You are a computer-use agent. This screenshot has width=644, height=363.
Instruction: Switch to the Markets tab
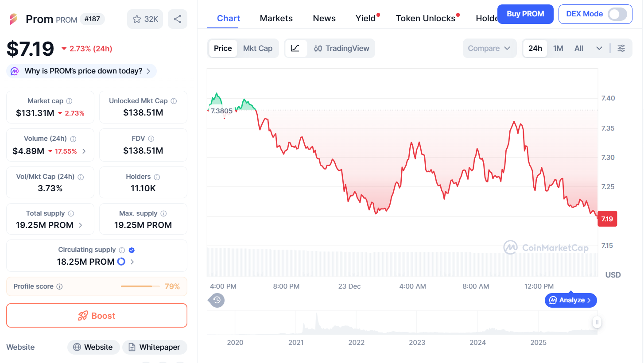coord(276,18)
